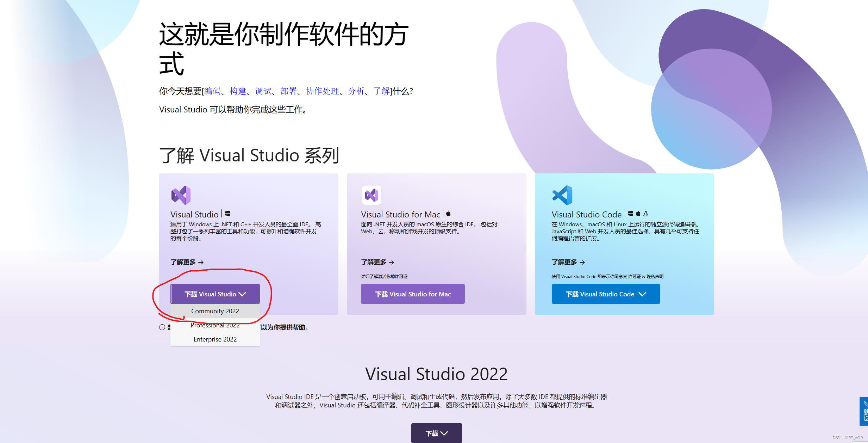
Task: Select Enterprise 2022 from the dropdown
Action: pyautogui.click(x=215, y=339)
